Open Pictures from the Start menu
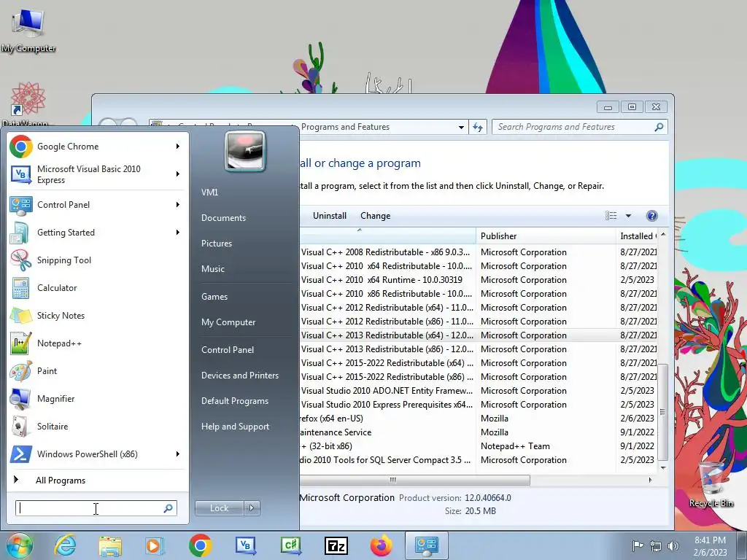 click(x=217, y=244)
